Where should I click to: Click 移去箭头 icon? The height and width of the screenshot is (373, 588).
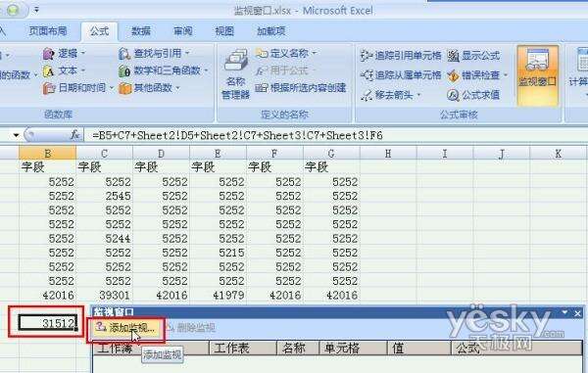pyautogui.click(x=367, y=95)
